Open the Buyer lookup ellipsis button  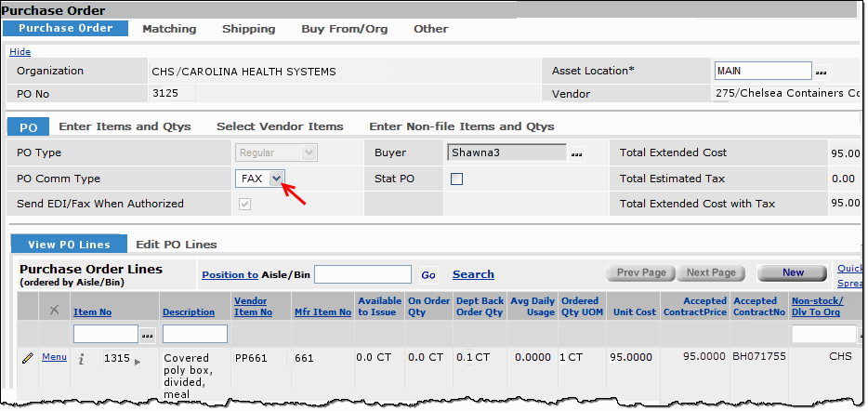(577, 153)
